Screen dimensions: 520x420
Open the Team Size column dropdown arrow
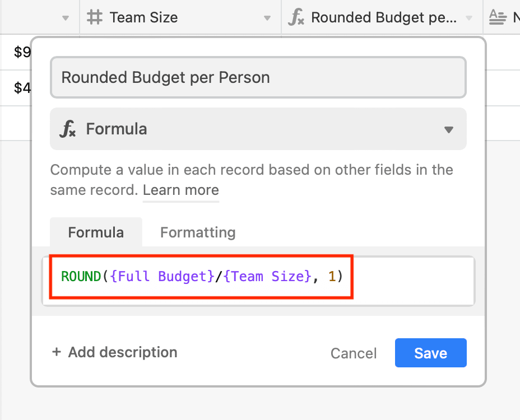click(267, 18)
